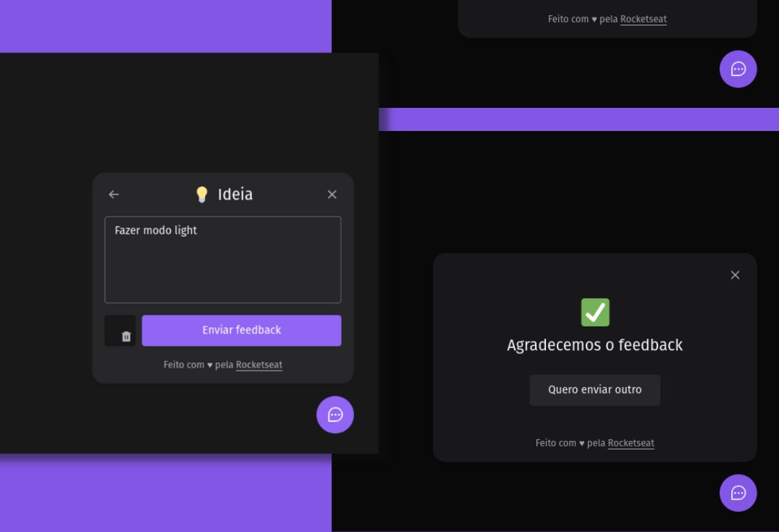Click the Enviar feedback button
Screen dimensions: 779x532
point(242,330)
